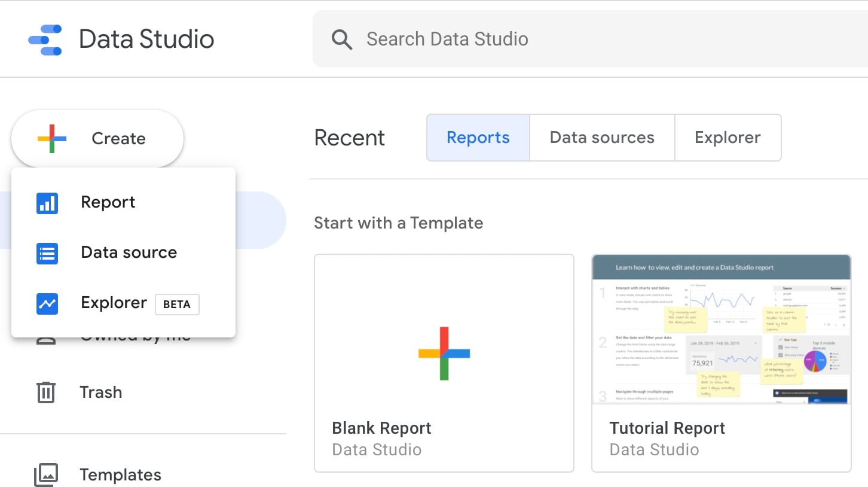Choose Data source in the Create menu
Viewport: 868px width, 487px height.
(x=129, y=253)
